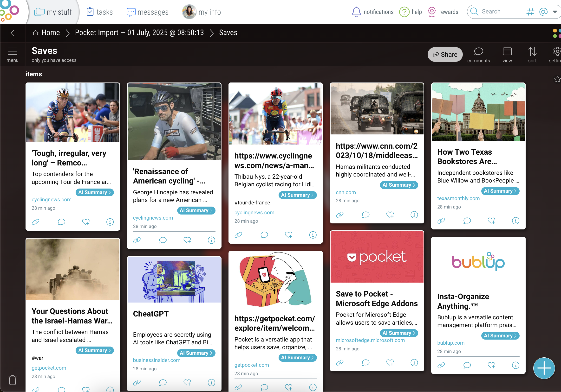Open my info tab

(x=201, y=12)
